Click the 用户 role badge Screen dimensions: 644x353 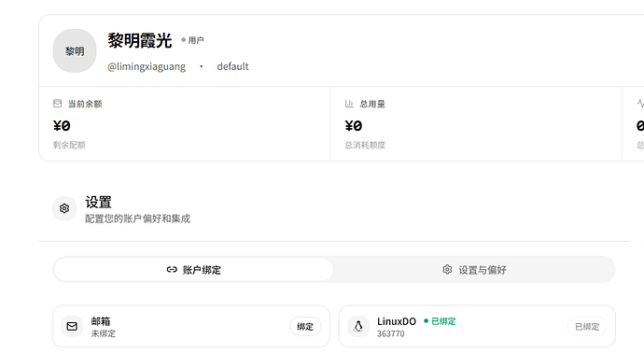(x=192, y=40)
